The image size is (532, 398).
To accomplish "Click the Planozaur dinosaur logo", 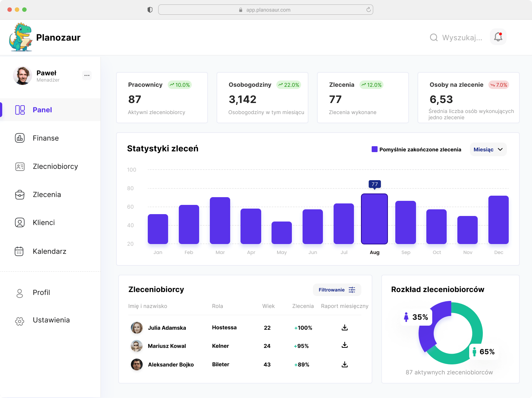I will coord(21,37).
